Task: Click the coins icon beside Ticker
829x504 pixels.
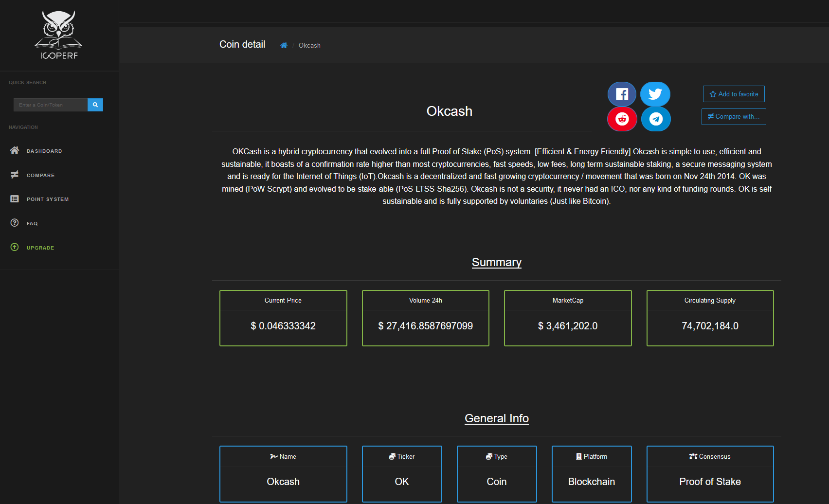Action: coord(392,456)
